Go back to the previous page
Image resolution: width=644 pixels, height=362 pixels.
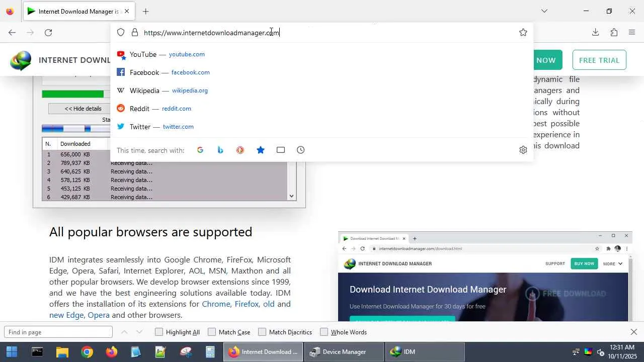tap(12, 33)
